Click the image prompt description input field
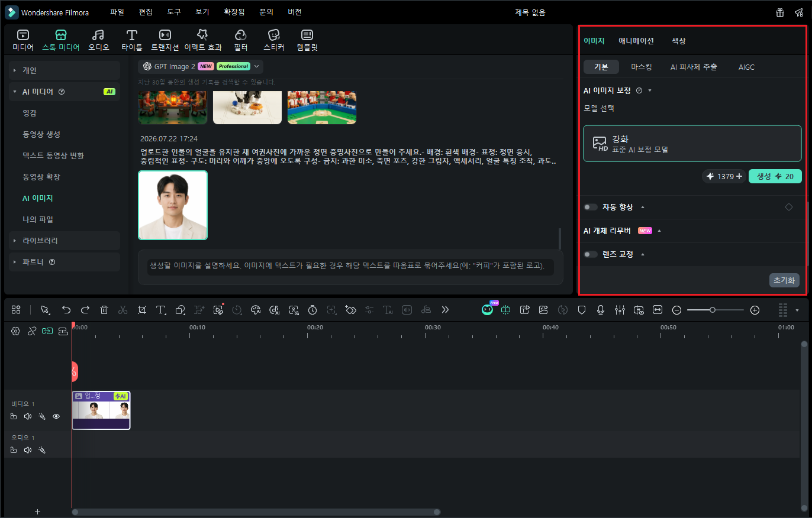The image size is (812, 518). 350,267
